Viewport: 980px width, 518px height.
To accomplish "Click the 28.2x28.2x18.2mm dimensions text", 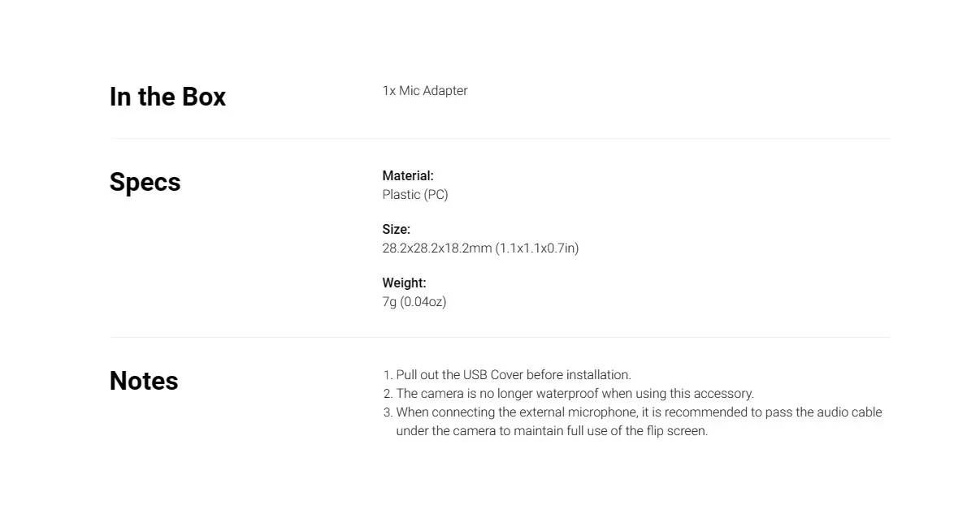I will [x=436, y=248].
